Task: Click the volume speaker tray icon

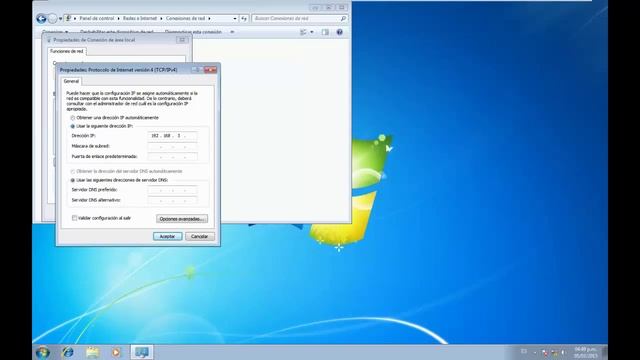Action: [x=564, y=352]
